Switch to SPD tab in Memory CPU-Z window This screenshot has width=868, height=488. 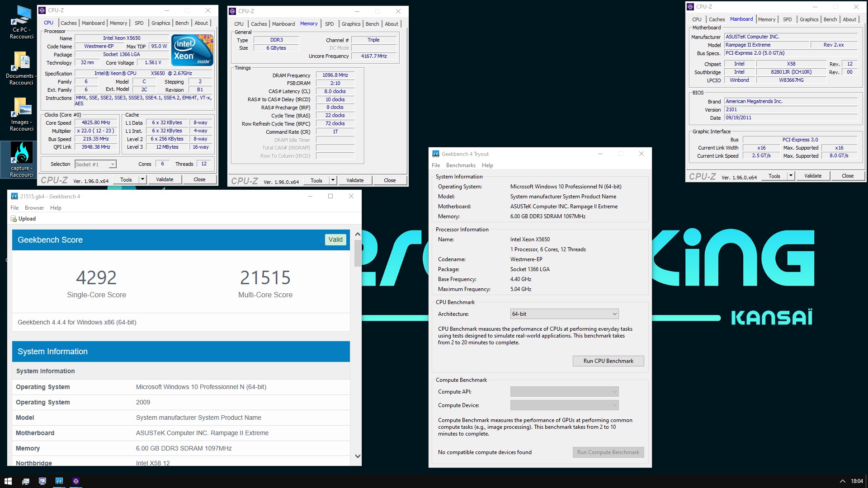coord(330,24)
